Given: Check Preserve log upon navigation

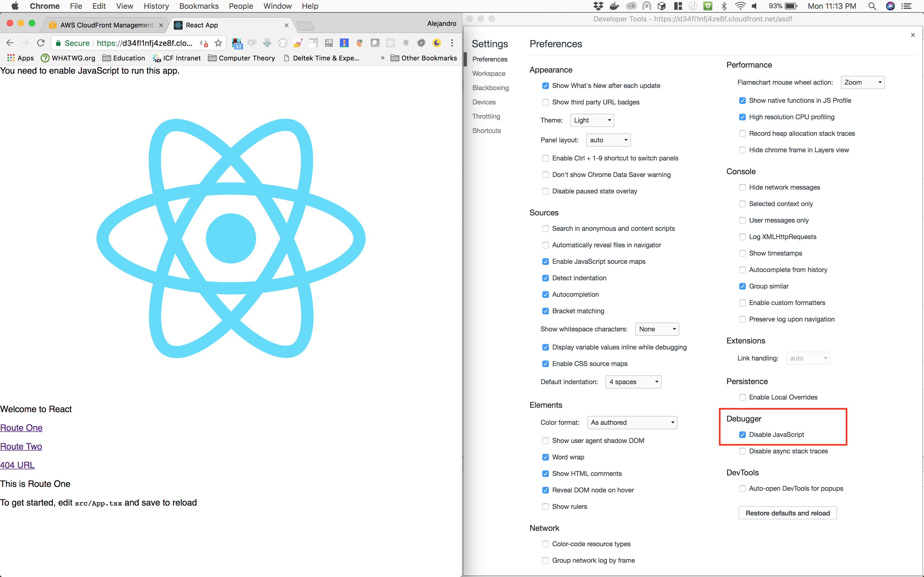Looking at the screenshot, I should click(x=742, y=319).
